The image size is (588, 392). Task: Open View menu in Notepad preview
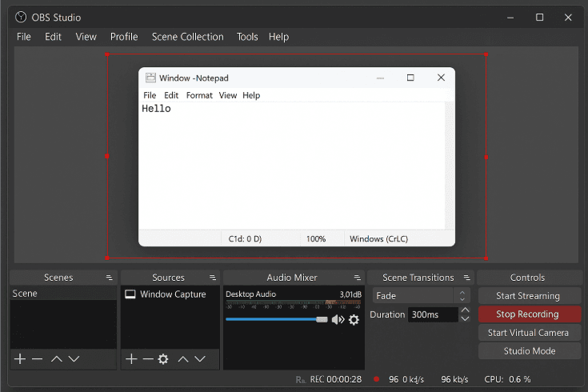228,95
